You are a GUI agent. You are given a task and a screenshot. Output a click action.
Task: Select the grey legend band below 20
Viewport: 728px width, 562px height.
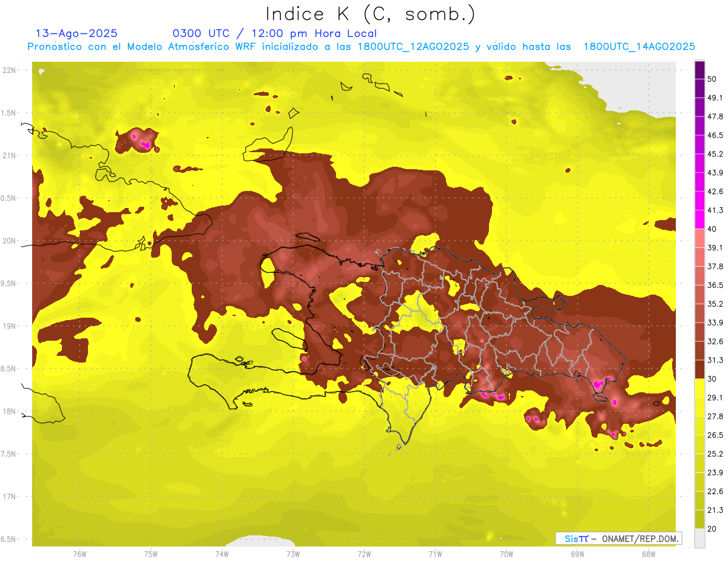pyautogui.click(x=699, y=538)
